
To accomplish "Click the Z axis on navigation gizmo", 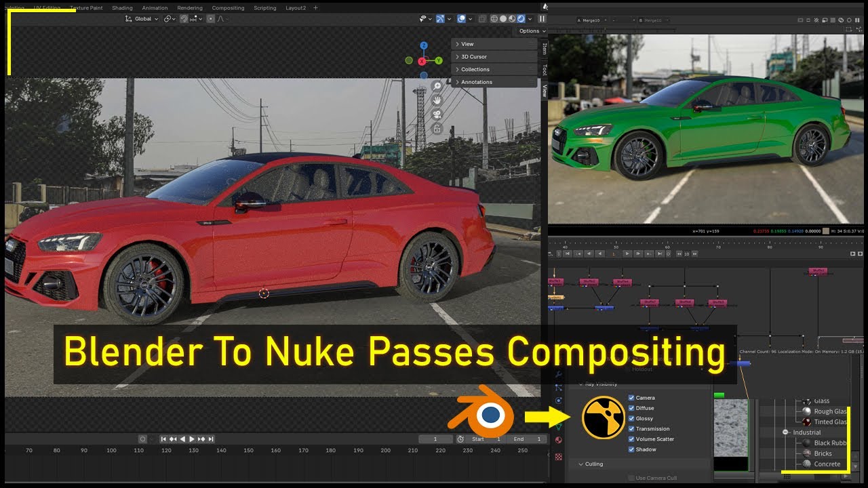I will (424, 45).
